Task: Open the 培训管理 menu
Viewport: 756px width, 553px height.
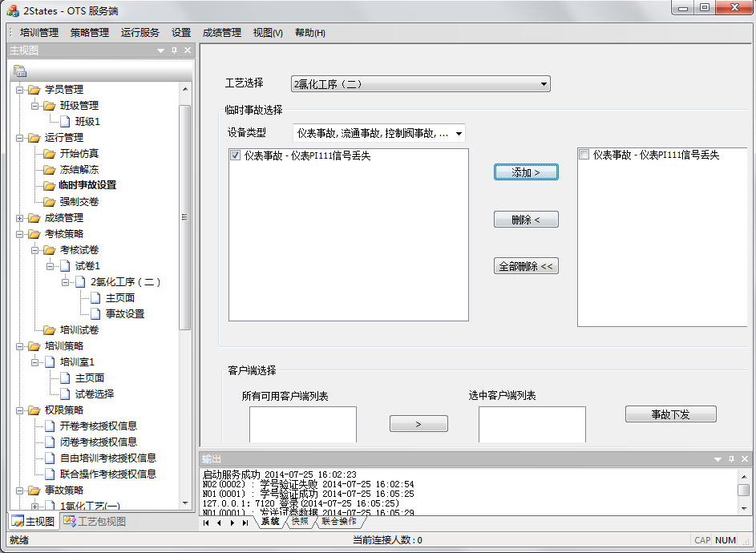Action: (39, 33)
